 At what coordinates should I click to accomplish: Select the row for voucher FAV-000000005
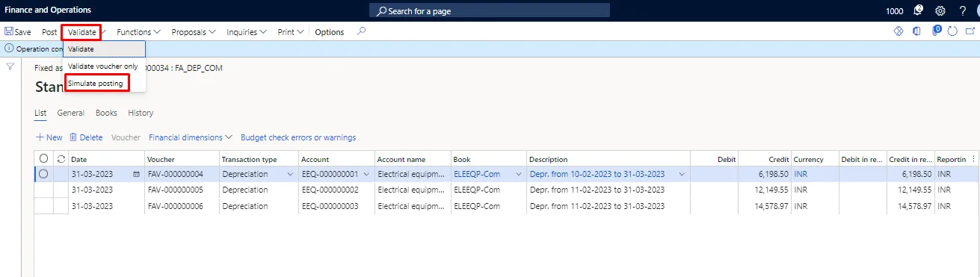[x=43, y=190]
